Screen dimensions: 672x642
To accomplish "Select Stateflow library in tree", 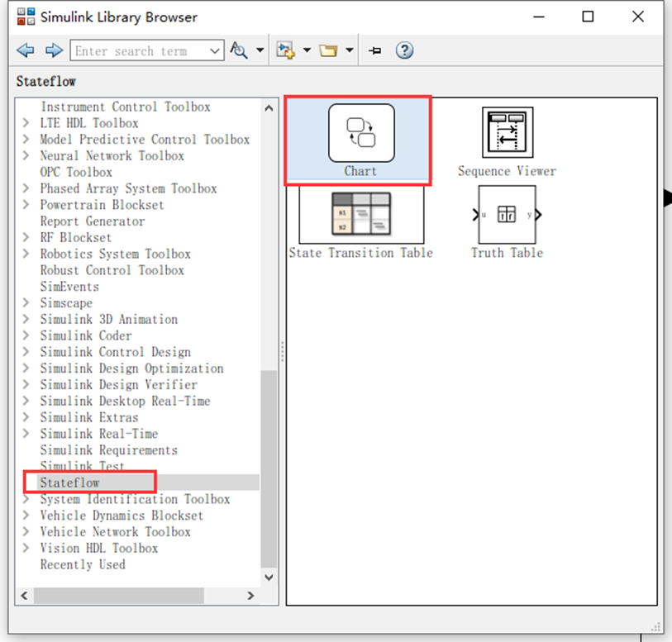I will pos(69,483).
